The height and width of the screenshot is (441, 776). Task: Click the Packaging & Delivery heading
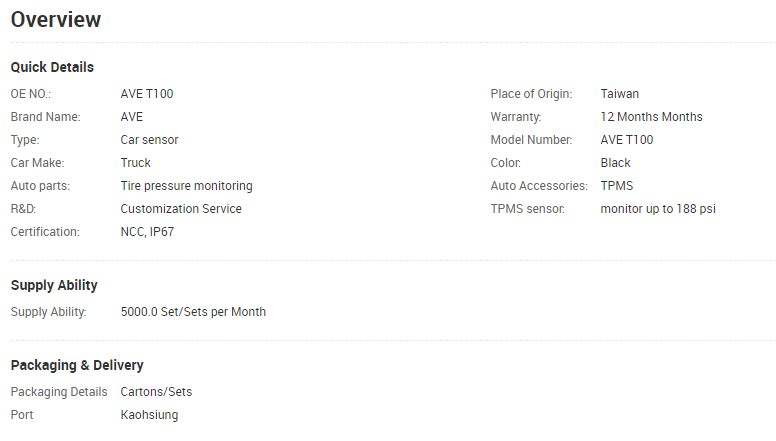[x=77, y=365]
